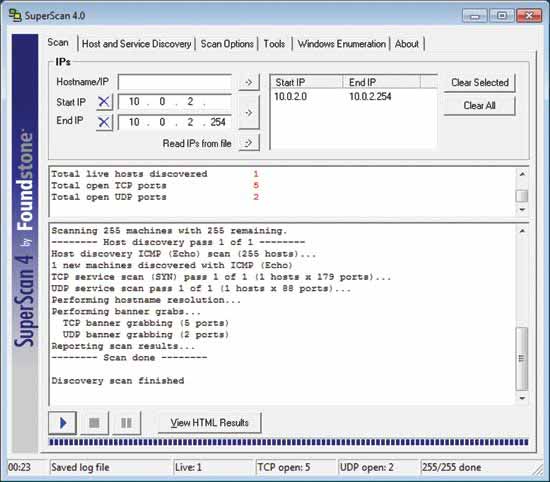
Task: Click the SuperScan app icon in title bar
Action: coord(15,15)
